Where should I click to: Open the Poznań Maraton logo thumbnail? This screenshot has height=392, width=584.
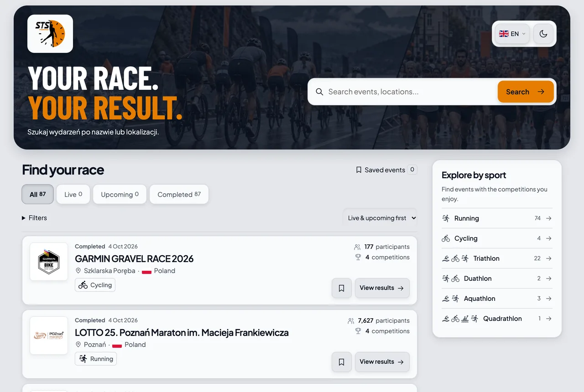(49, 335)
